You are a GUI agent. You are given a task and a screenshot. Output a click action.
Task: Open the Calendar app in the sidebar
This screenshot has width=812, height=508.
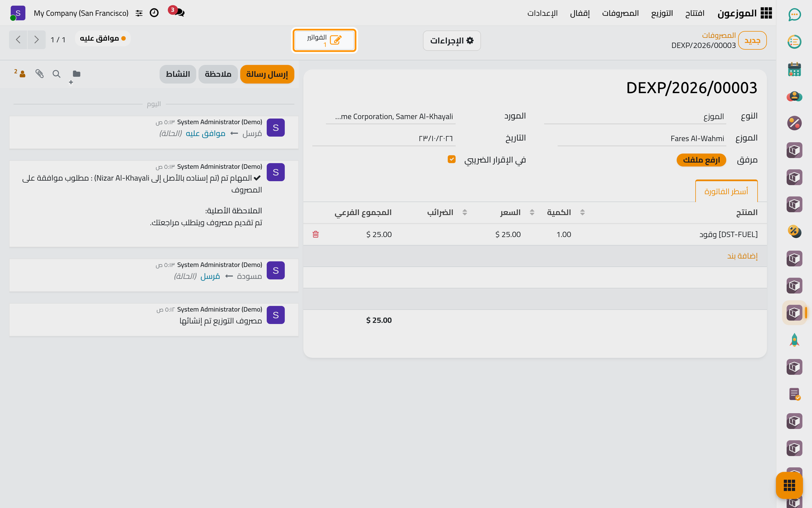(794, 69)
